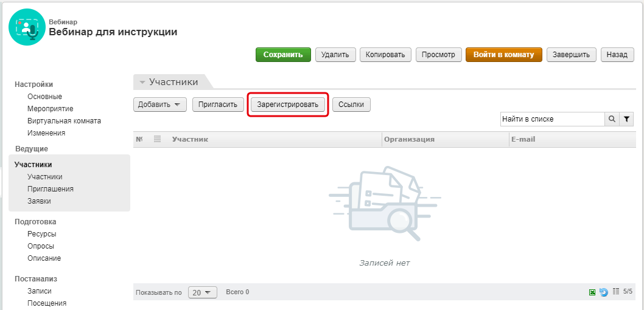The image size is (644, 310).
Task: Click the Ссылки button
Action: coord(351,104)
